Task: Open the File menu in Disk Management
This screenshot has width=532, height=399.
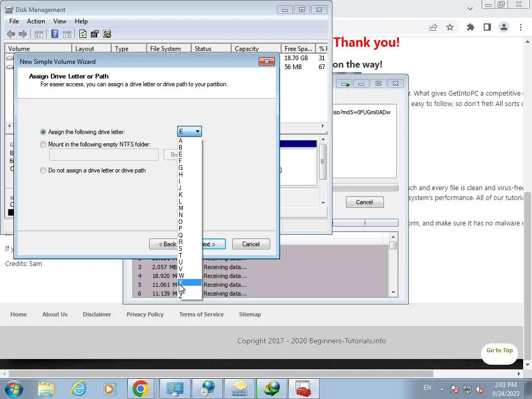Action: point(14,21)
